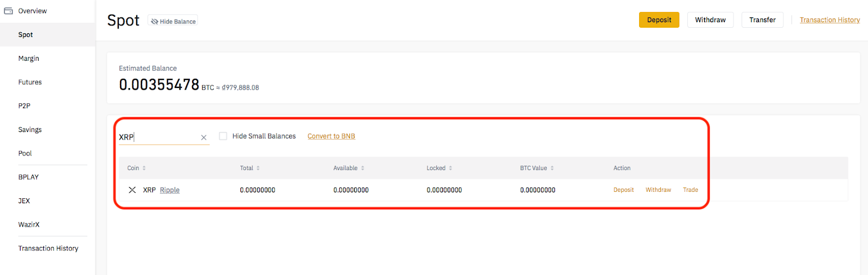Click the Action column header

coord(622,168)
